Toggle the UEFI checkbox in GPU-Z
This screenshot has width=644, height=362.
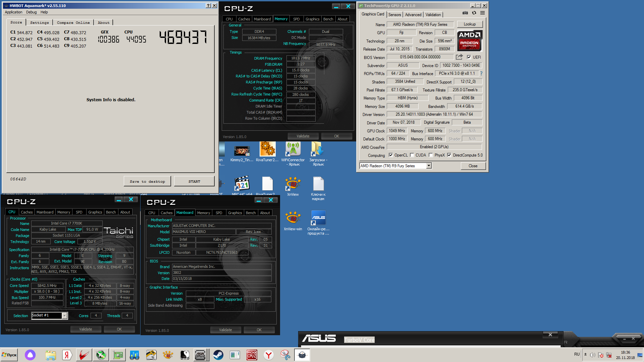(x=469, y=57)
